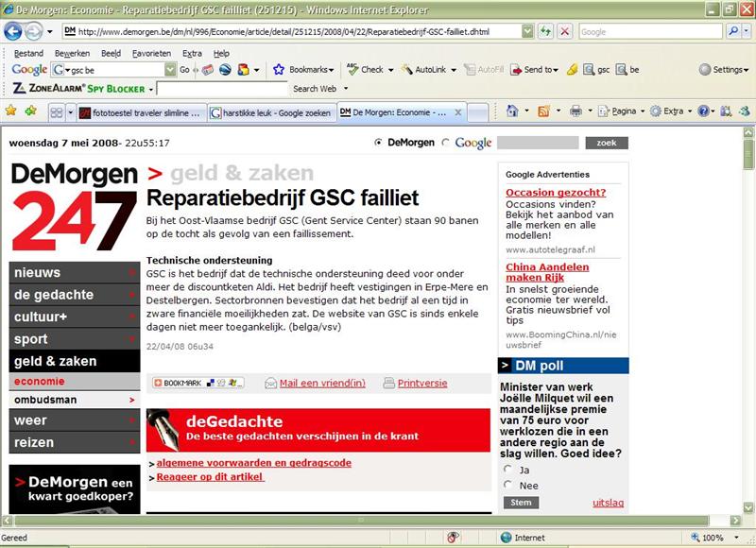Click the highlighter icon in Google toolbar
The width and height of the screenshot is (756, 548).
[x=572, y=69]
